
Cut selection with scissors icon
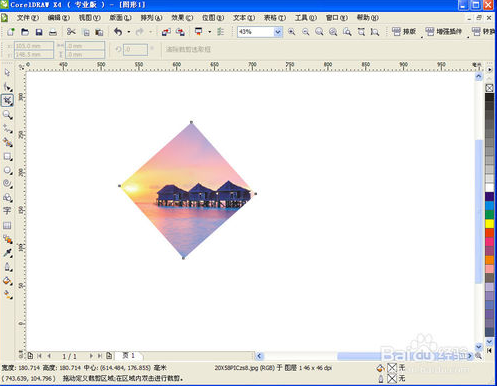pyautogui.click(x=71, y=31)
